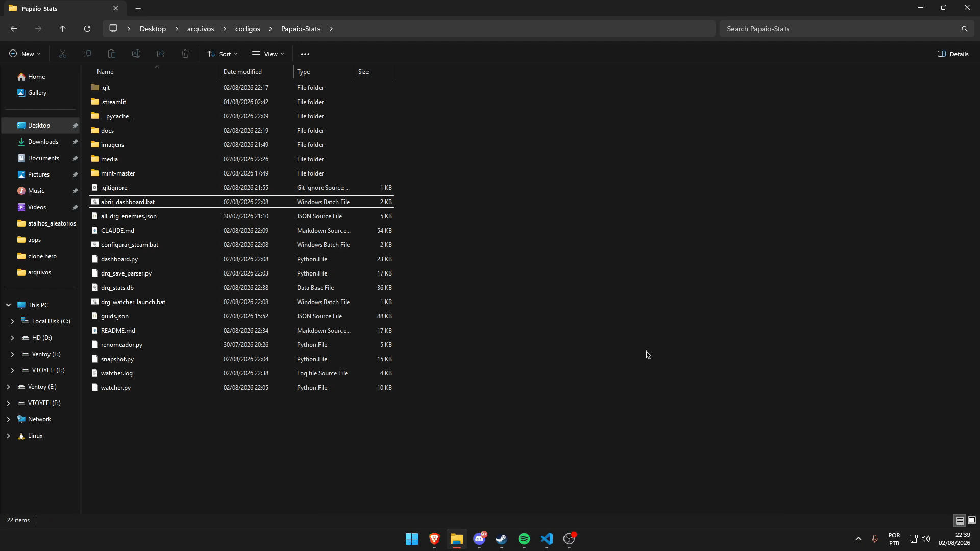The width and height of the screenshot is (980, 551).
Task: Open Discord from the taskbar
Action: (479, 539)
